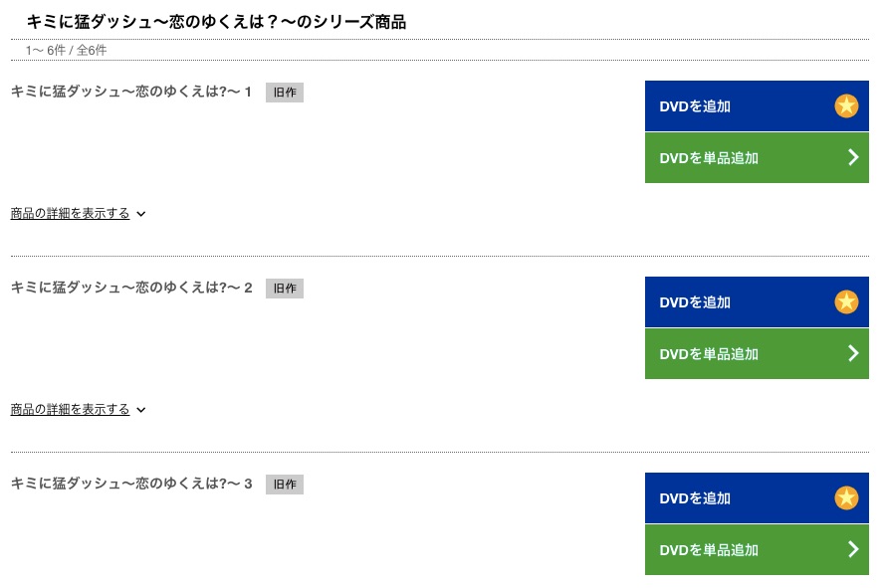Expand 商品の詳細を表示する under volume 2
884x588 pixels.
pos(70,410)
